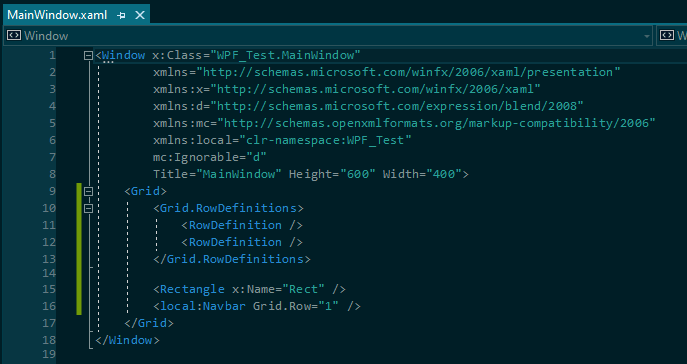The height and width of the screenshot is (364, 687).
Task: Click the Rectangle element on line 15
Action: click(192, 290)
